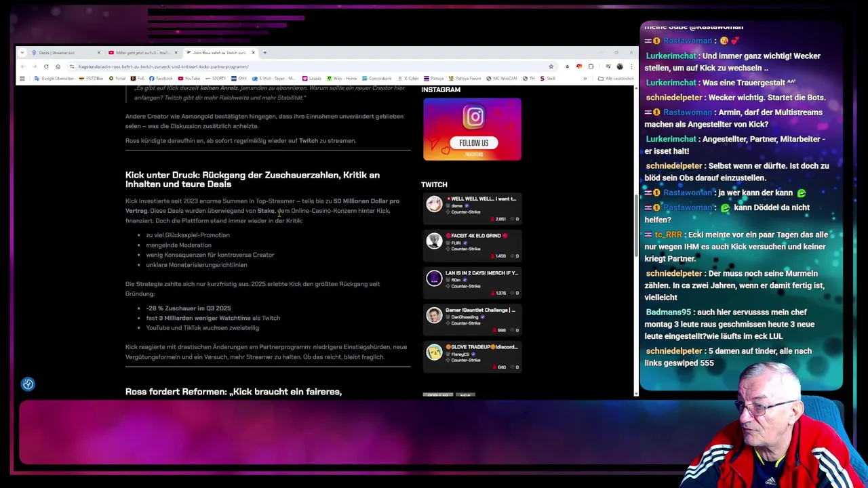Close the Decks | Streamer.bot tab
868x488 pixels.
click(x=98, y=53)
